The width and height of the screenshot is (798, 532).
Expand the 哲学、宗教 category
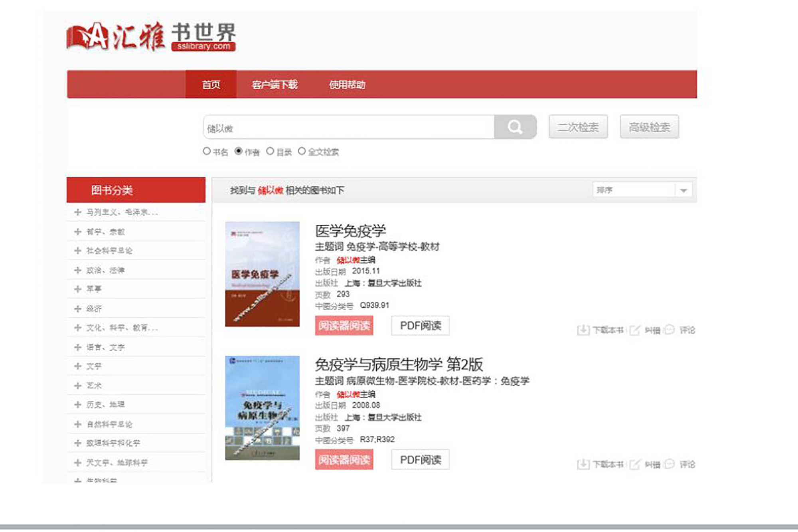pyautogui.click(x=78, y=231)
